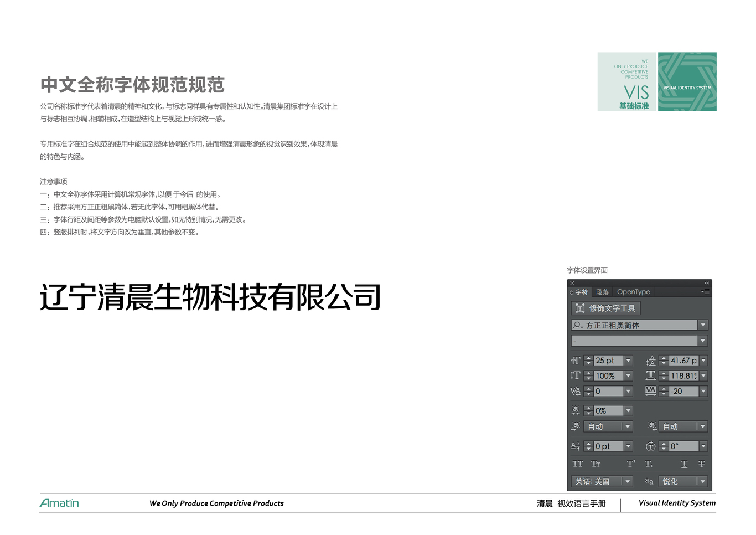Viewport: 756px width, 535px height.
Task: Click the -20 tracking field
Action: coord(683,391)
